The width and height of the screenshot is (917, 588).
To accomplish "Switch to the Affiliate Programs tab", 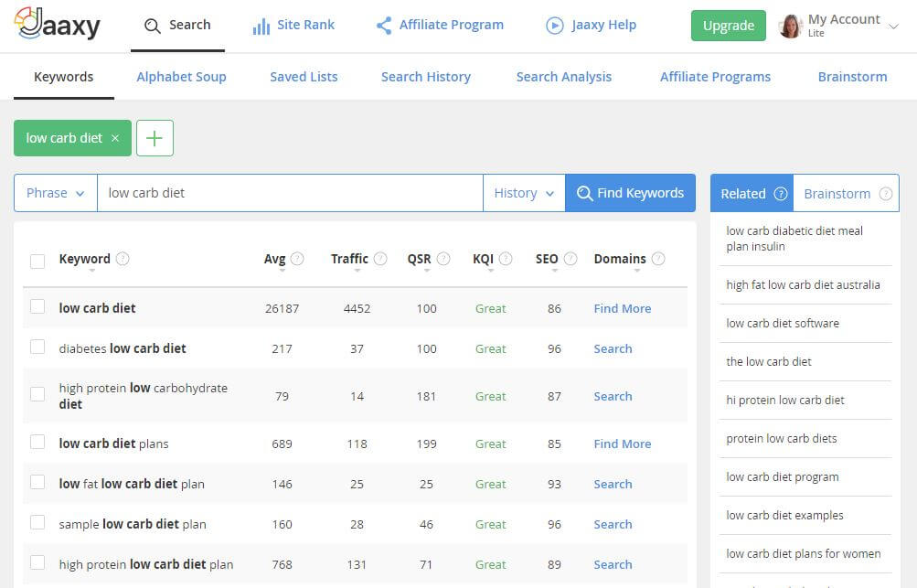I will pyautogui.click(x=715, y=77).
